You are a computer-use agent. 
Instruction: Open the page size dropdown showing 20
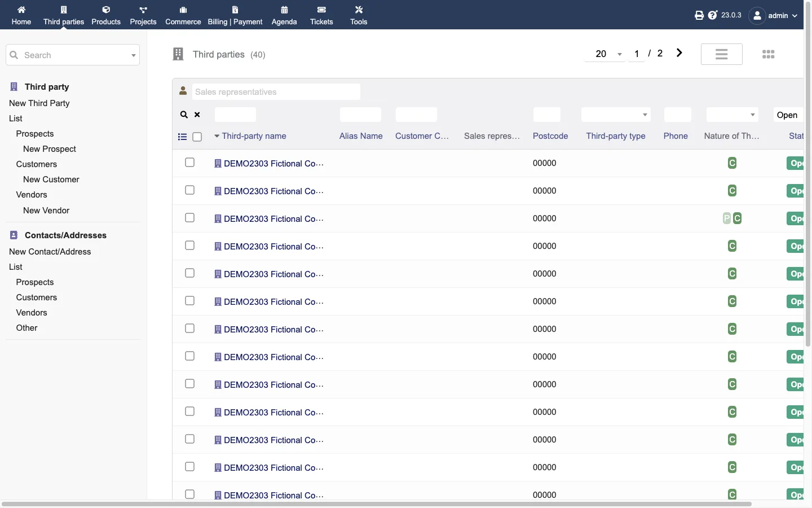(605, 54)
